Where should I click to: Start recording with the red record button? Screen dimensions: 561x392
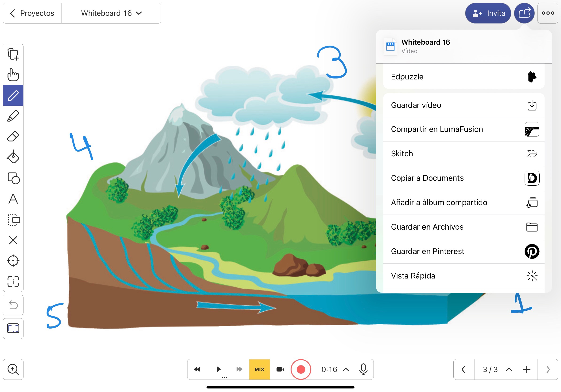pyautogui.click(x=301, y=369)
